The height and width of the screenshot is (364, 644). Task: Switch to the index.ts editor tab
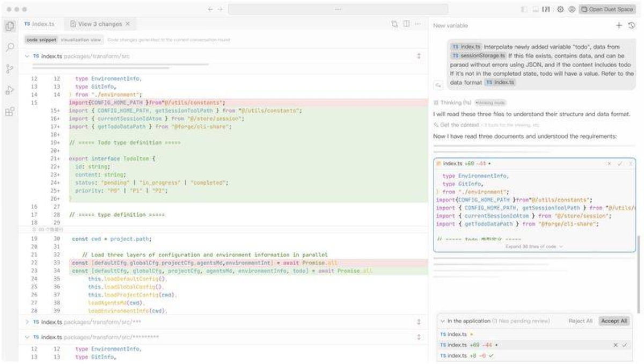pyautogui.click(x=40, y=24)
